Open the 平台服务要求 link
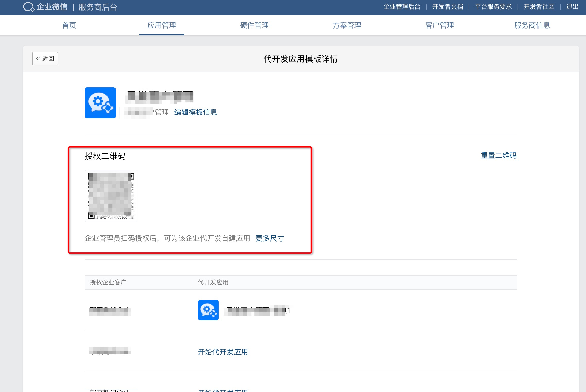This screenshot has width=586, height=392. [493, 7]
